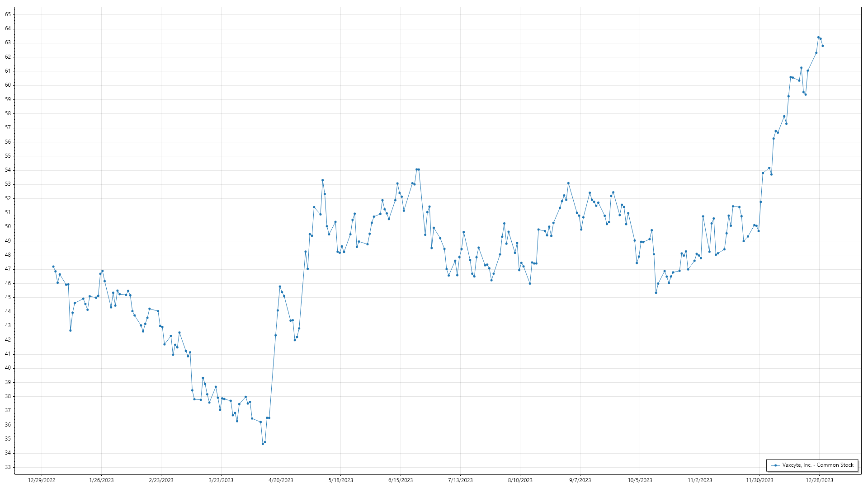The image size is (868, 488).
Task: Click the May peak data point near 53.3
Action: (x=322, y=180)
